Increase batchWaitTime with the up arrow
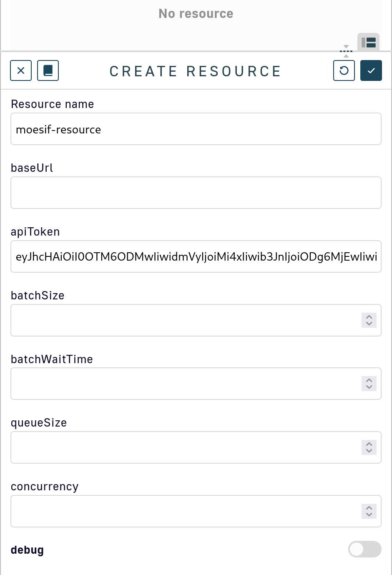 tap(369, 380)
